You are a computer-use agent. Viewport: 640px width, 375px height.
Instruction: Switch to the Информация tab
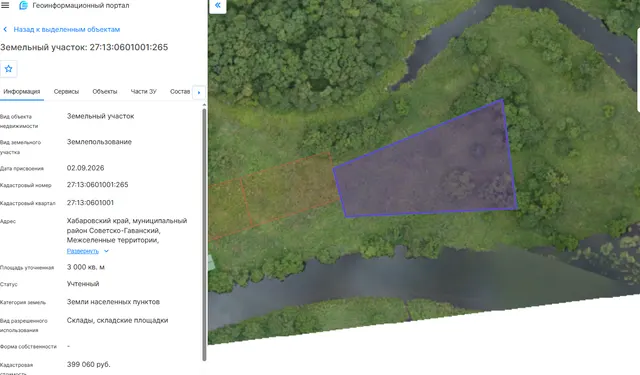pos(22,91)
